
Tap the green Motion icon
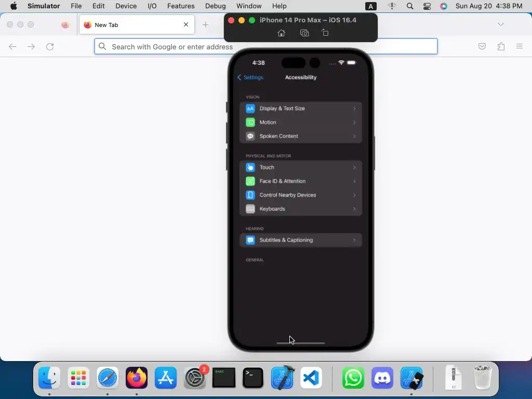(x=250, y=122)
